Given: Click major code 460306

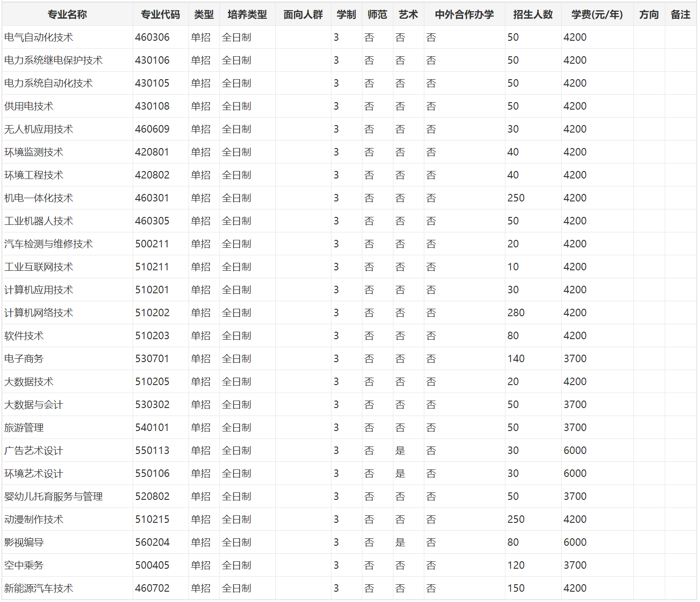Looking at the screenshot, I should (x=152, y=37).
